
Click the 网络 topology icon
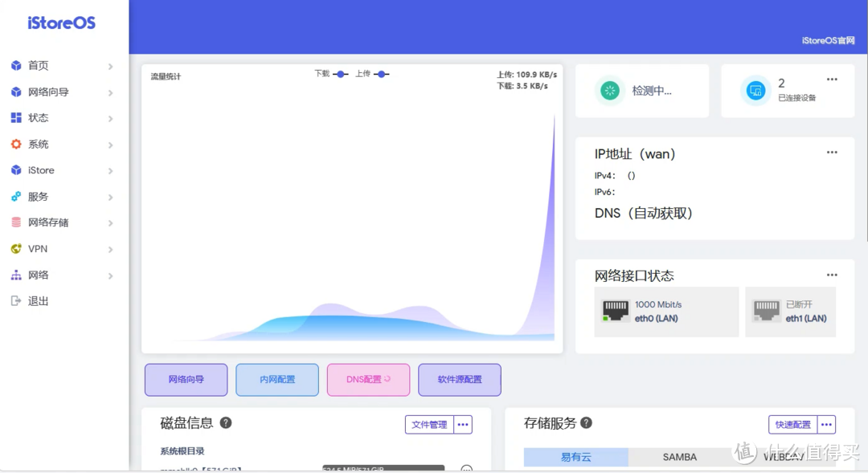coord(16,275)
